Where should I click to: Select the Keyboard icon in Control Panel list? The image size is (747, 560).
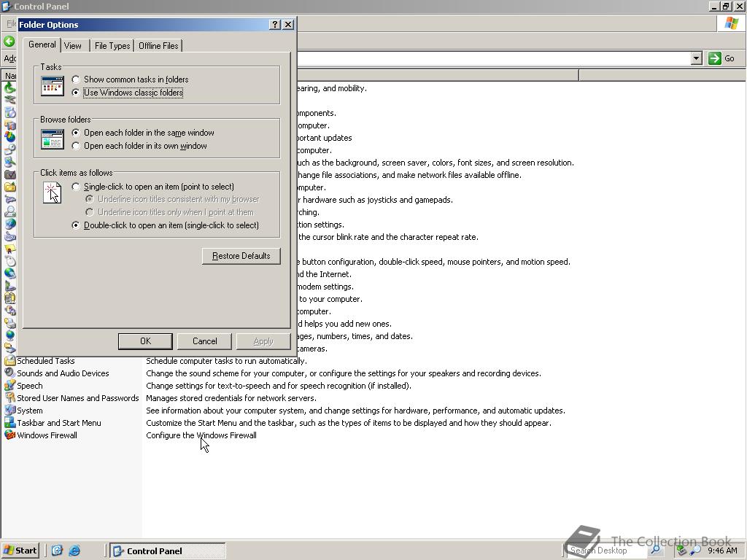point(9,237)
